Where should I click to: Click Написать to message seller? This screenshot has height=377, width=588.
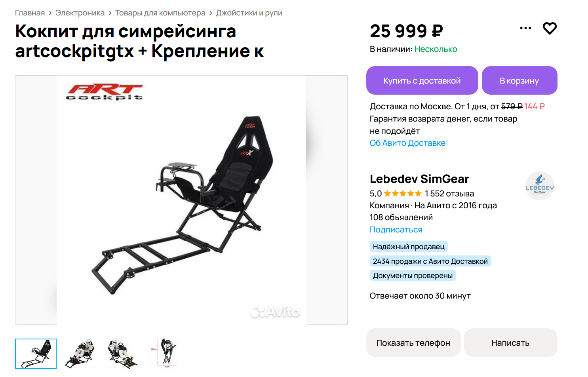(511, 343)
